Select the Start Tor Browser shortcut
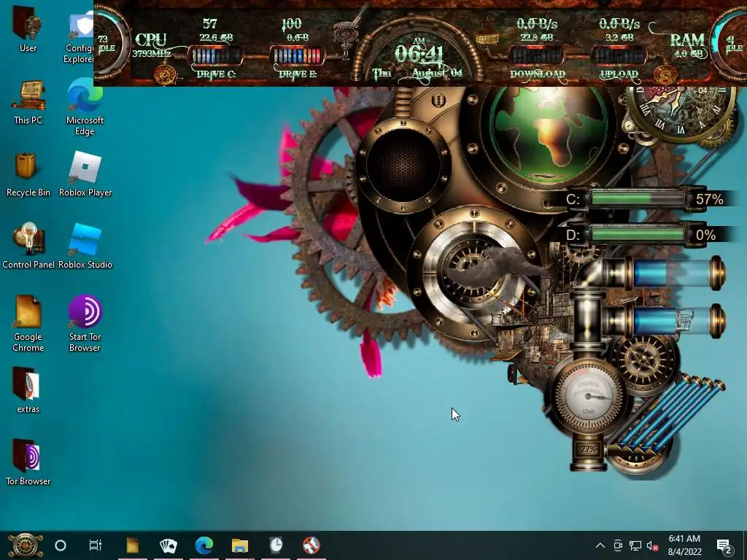 [x=85, y=324]
